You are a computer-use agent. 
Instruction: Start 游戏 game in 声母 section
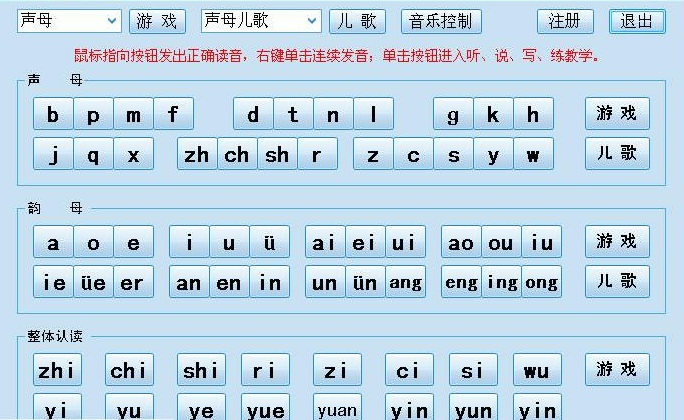617,114
